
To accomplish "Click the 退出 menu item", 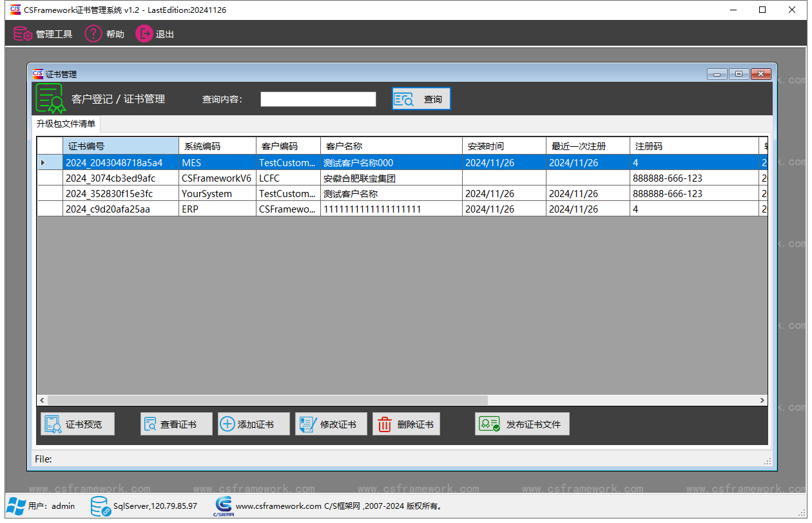I will (155, 34).
